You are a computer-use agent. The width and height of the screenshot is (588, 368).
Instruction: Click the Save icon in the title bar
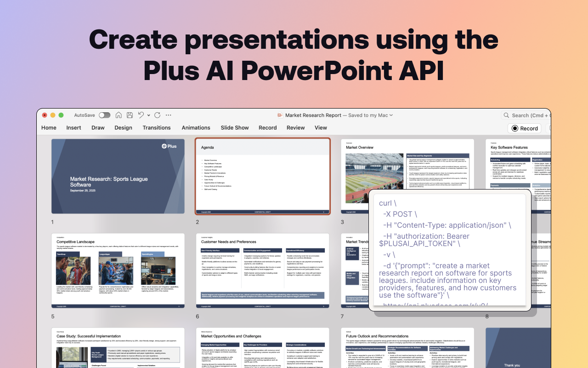pyautogui.click(x=130, y=115)
